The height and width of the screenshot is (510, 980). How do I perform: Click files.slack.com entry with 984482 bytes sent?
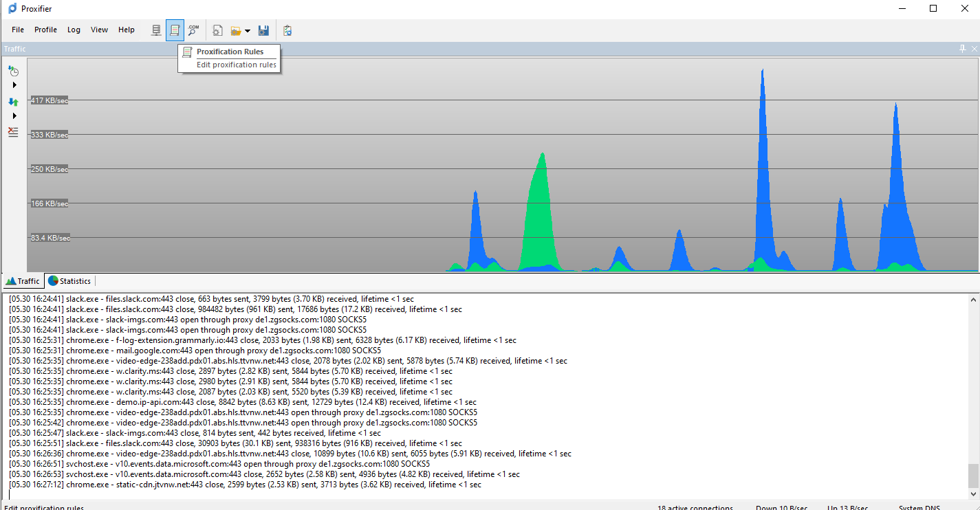[x=235, y=309]
